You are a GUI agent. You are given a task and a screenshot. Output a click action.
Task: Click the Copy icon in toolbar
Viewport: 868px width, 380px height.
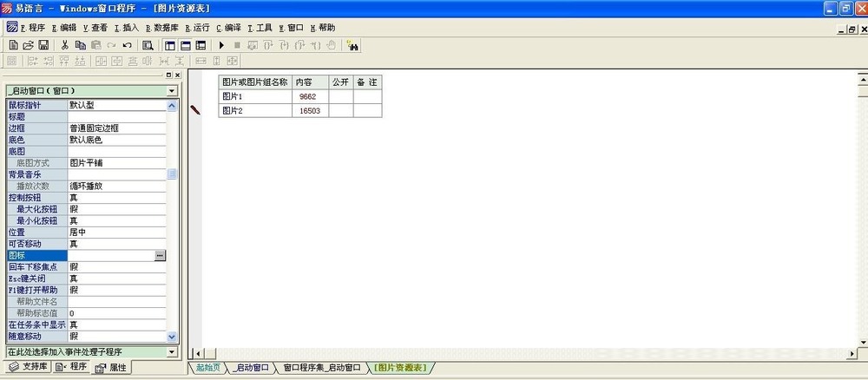(x=80, y=45)
